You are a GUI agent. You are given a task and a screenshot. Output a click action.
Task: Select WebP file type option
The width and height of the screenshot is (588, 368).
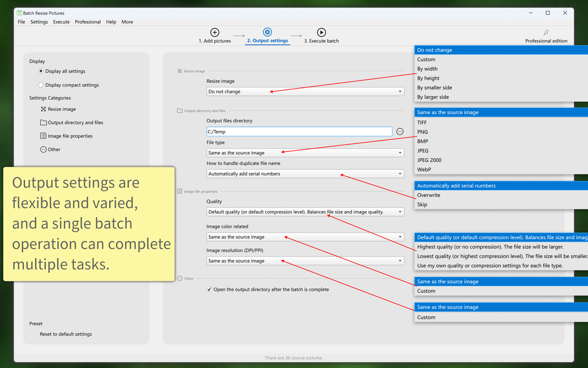[x=501, y=170]
